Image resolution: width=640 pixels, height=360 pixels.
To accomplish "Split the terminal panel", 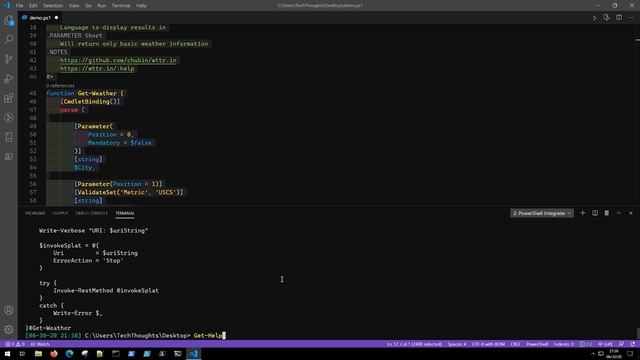I will [x=595, y=213].
